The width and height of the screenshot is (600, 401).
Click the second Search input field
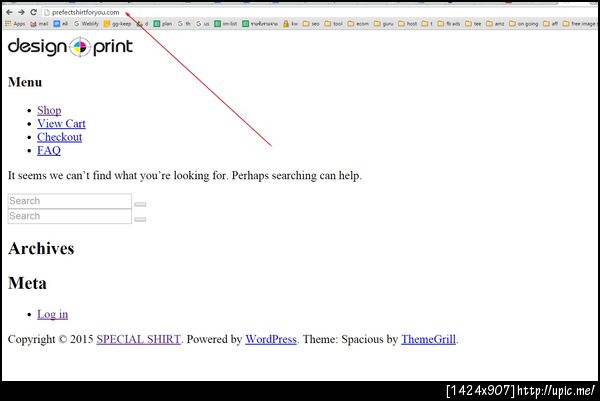(70, 216)
